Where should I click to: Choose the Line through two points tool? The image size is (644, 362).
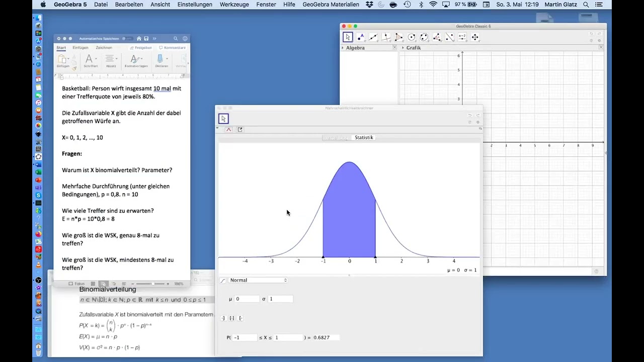click(x=373, y=37)
